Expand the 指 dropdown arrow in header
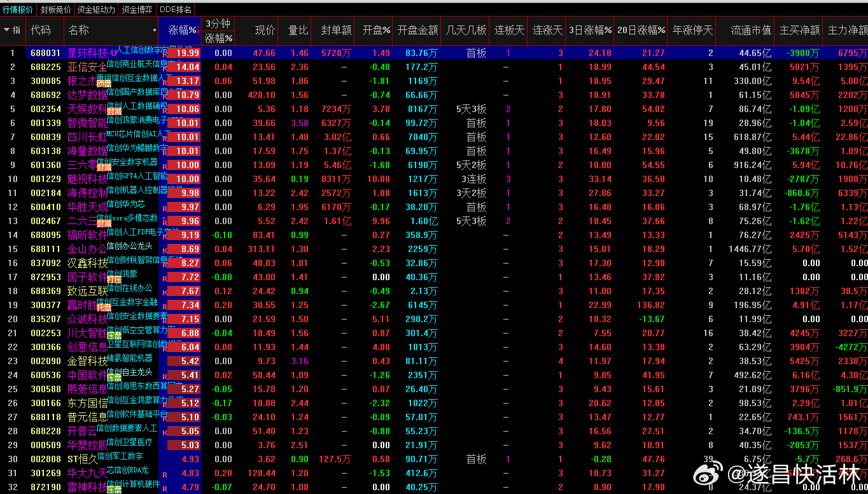Screen dimensions: 868x494 [6, 30]
